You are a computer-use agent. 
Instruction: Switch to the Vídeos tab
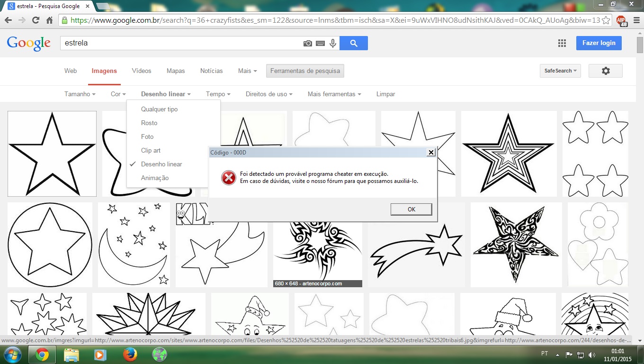click(142, 71)
